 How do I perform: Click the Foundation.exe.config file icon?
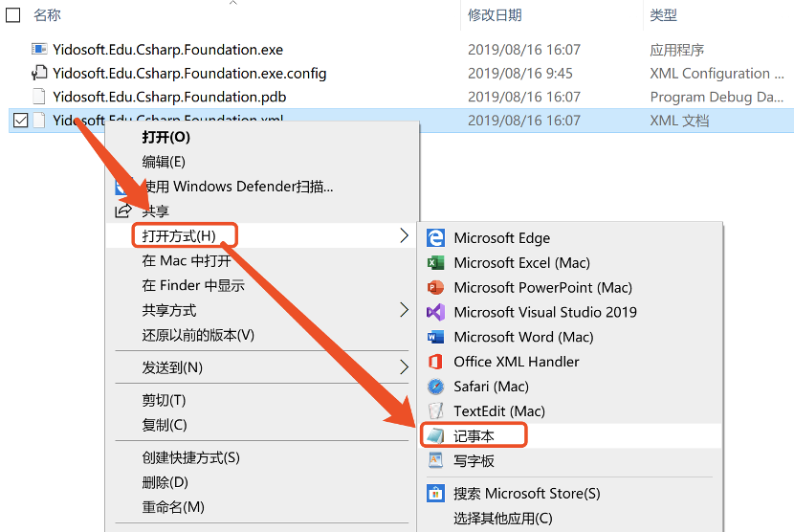pyautogui.click(x=39, y=73)
